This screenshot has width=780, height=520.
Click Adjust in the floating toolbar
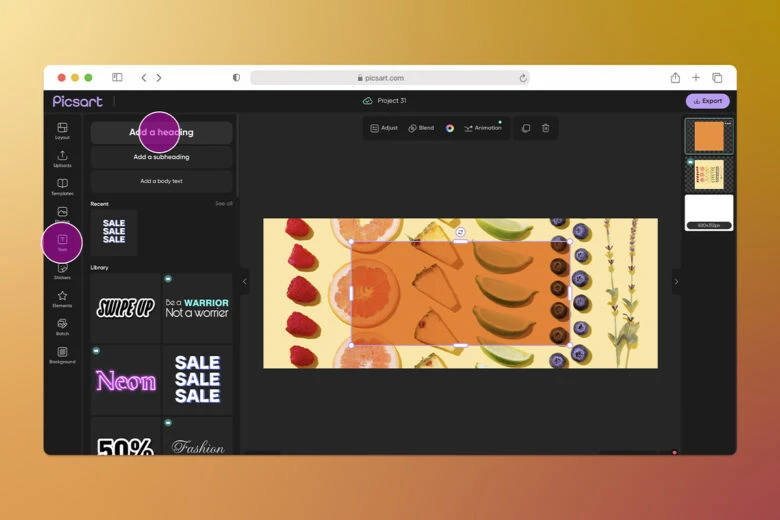coord(384,128)
